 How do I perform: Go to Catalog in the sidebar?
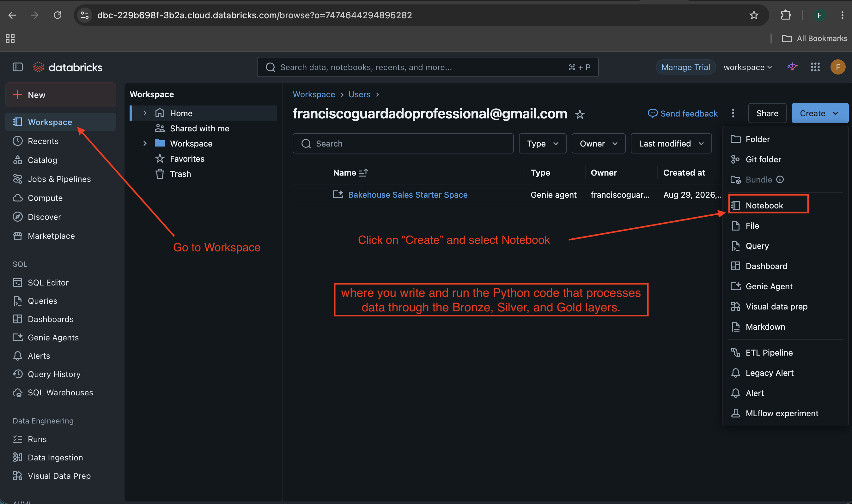tap(61, 160)
